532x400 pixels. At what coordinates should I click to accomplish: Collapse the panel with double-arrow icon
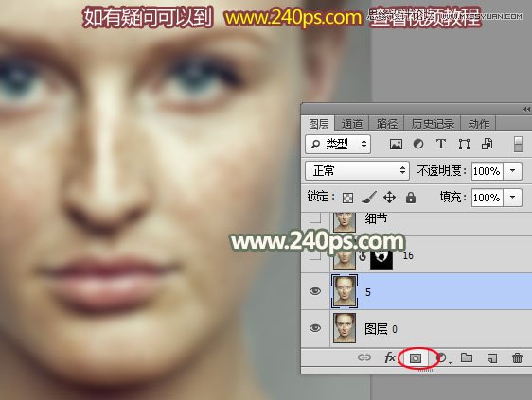pyautogui.click(x=526, y=109)
